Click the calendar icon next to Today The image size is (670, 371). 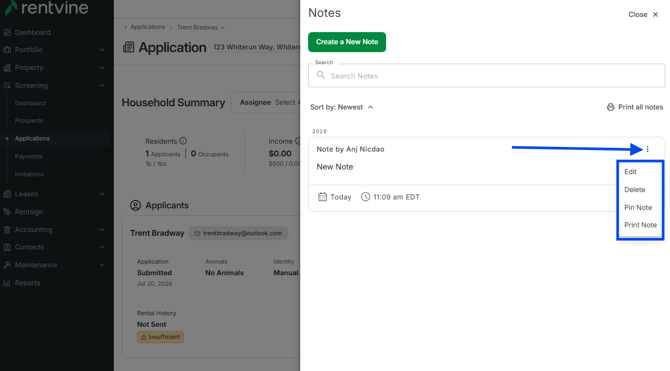click(323, 197)
